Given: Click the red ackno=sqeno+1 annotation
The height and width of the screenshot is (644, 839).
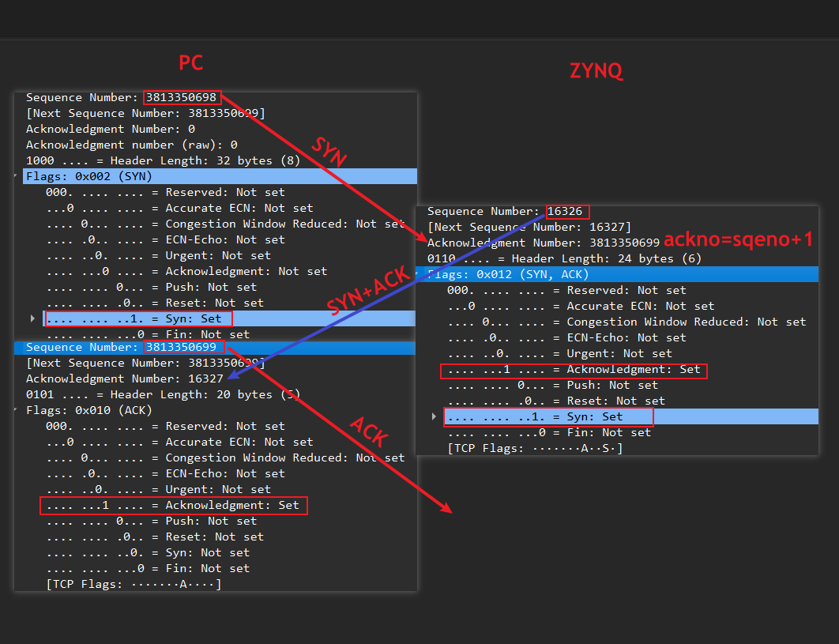Looking at the screenshot, I should [738, 240].
